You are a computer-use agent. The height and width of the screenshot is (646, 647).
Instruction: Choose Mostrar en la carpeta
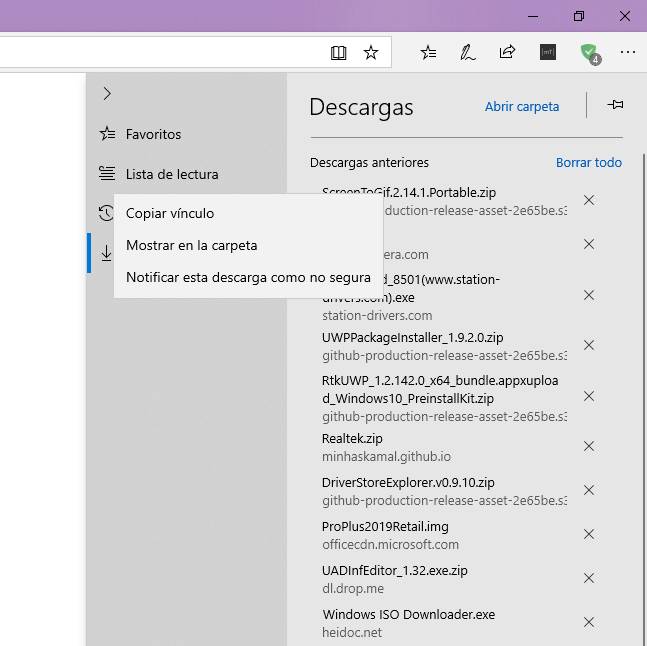tap(191, 245)
